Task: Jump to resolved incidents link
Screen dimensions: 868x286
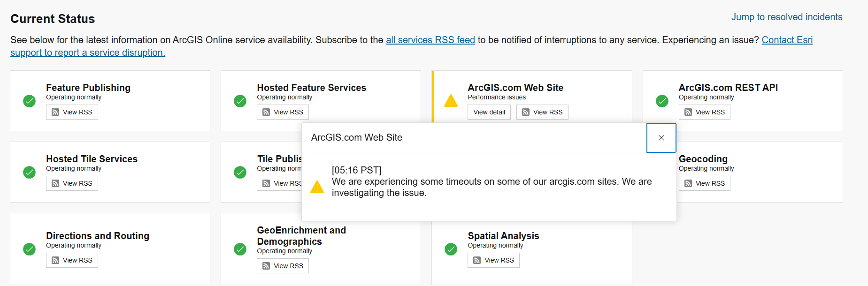Action: tap(786, 17)
